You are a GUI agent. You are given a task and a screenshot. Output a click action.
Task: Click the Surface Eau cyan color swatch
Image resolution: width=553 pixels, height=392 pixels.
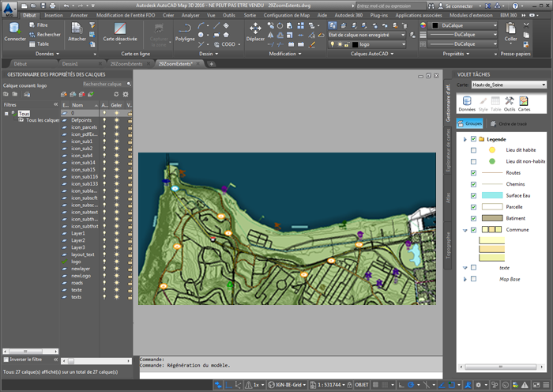491,195
